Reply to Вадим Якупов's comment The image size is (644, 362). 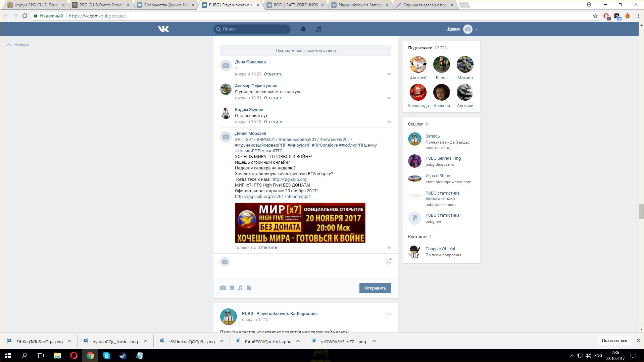tap(273, 122)
